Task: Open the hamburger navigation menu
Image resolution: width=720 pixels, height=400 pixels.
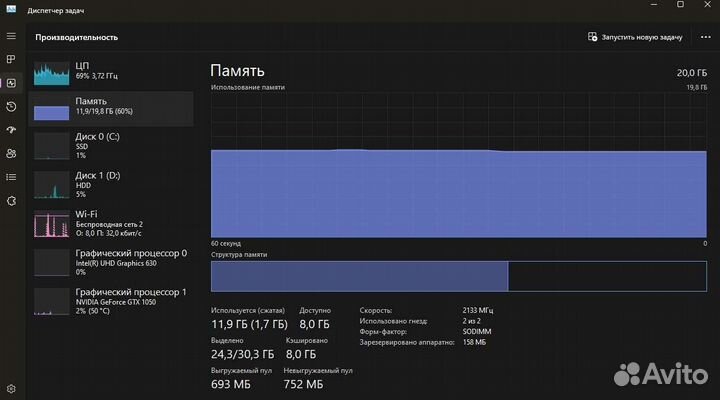Action: click(x=11, y=36)
